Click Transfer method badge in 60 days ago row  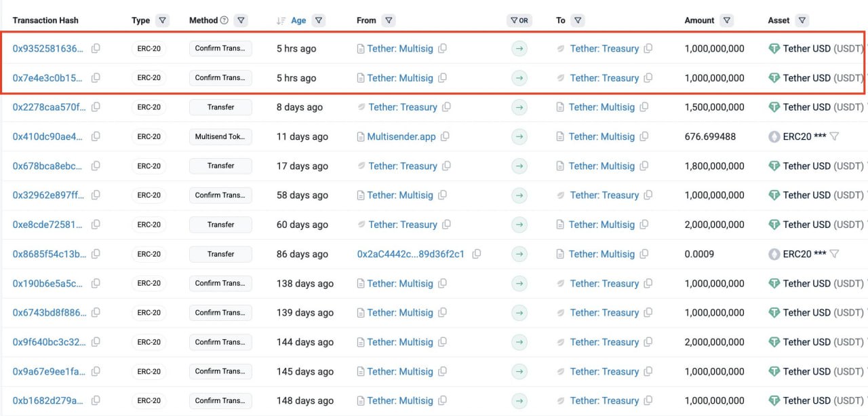[x=220, y=225]
